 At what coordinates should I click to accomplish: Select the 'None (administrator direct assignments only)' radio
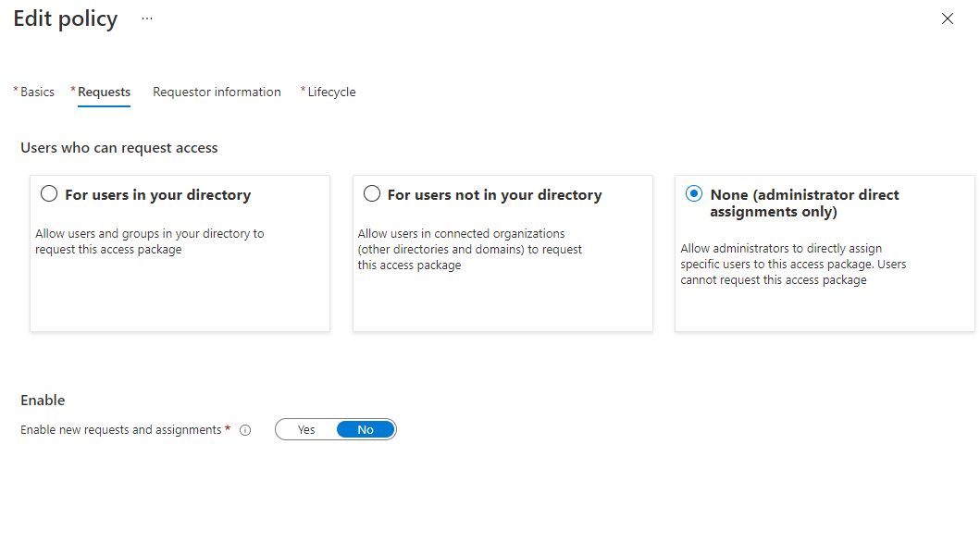pyautogui.click(x=693, y=194)
